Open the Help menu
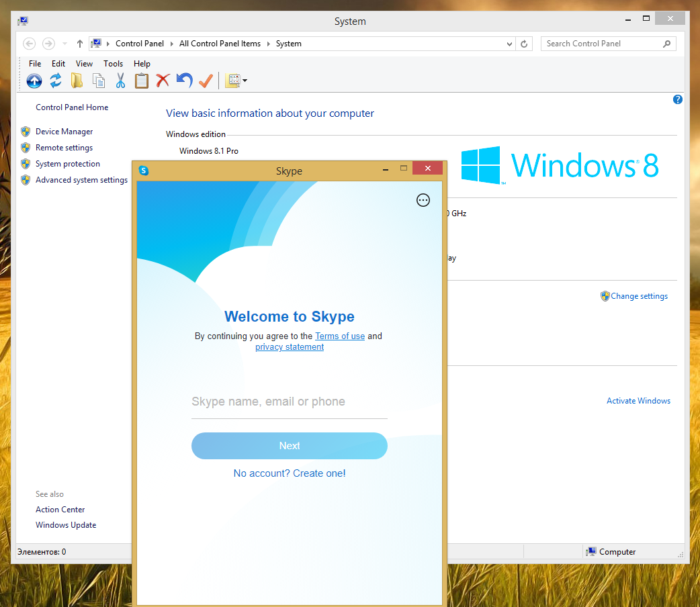The width and height of the screenshot is (700, 607). pyautogui.click(x=142, y=63)
